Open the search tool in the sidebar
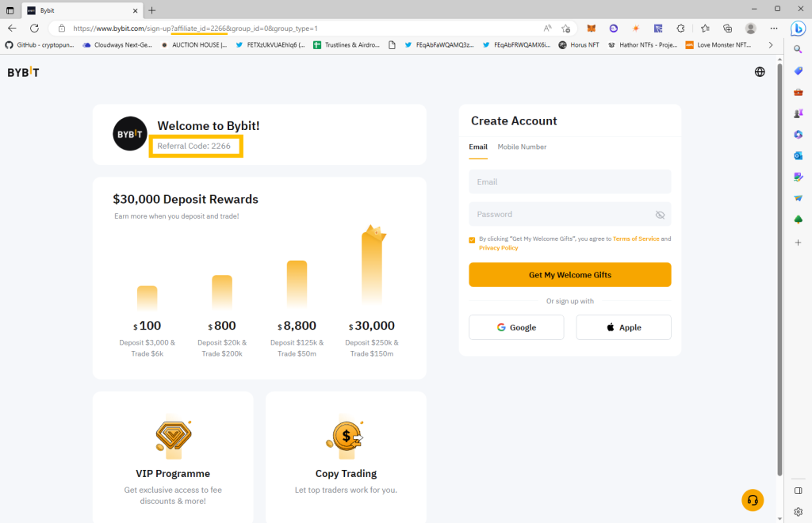Image resolution: width=812 pixels, height=523 pixels. 799,50
